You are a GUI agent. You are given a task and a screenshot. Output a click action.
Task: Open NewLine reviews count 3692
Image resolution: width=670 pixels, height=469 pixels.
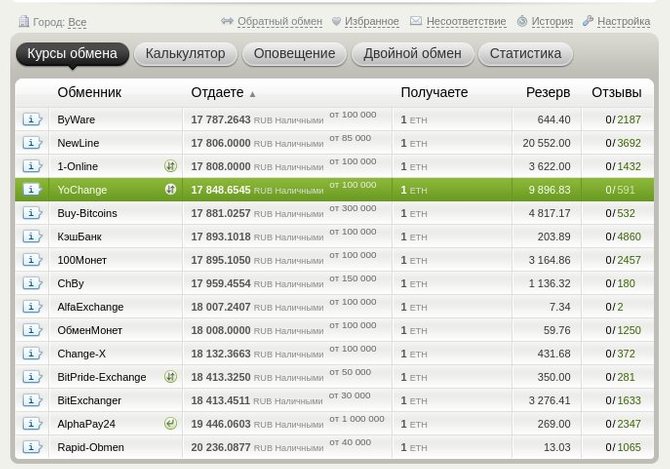point(629,143)
